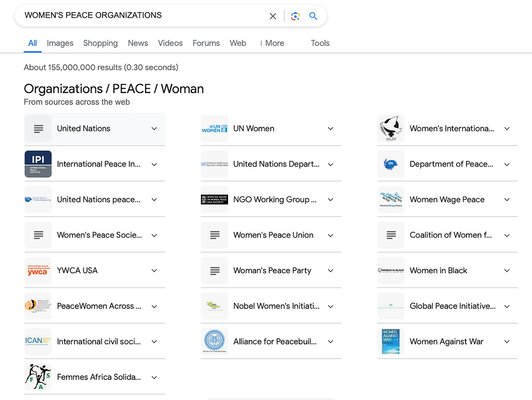Switch to the Shopping tab
532x400 pixels.
[x=100, y=43]
